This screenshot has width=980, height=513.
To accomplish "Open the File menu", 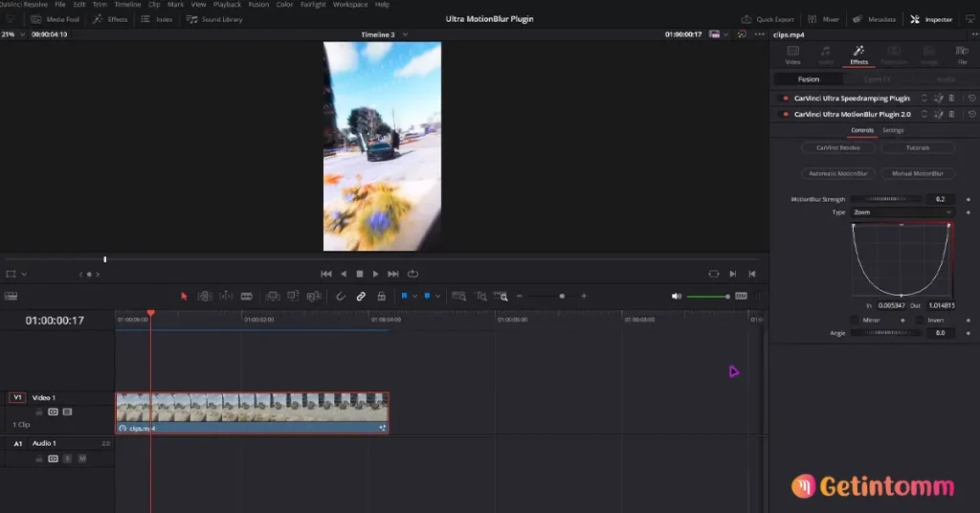I will pos(60,5).
